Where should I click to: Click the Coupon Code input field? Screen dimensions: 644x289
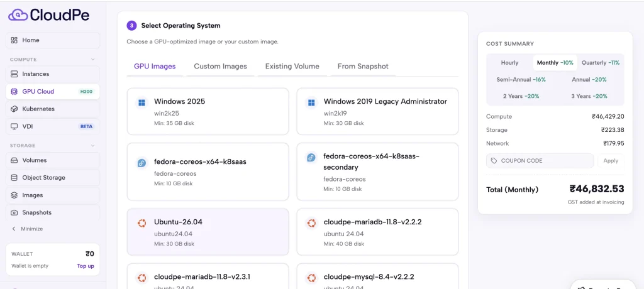pos(540,160)
